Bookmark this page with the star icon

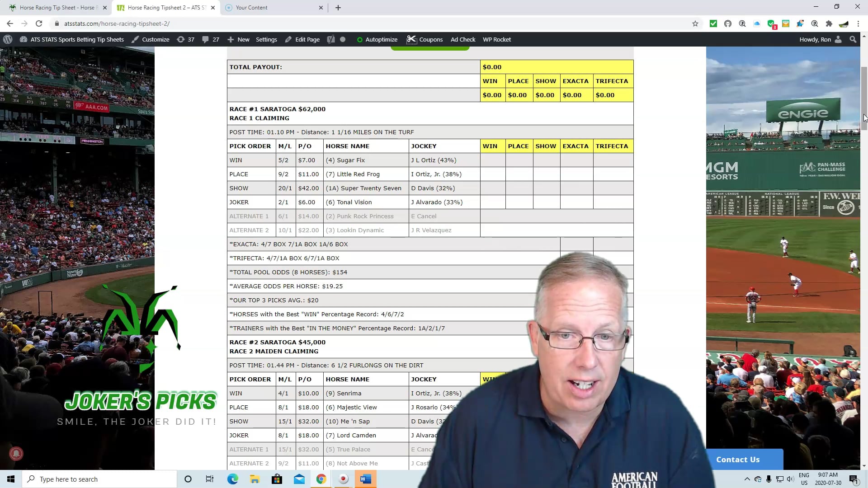pos(695,23)
